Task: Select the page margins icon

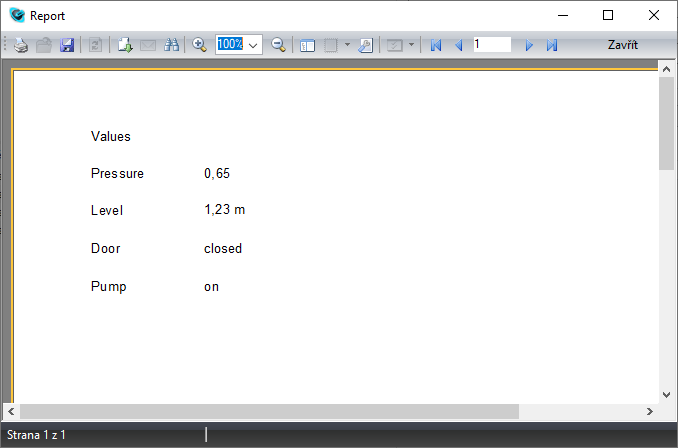Action: coord(331,45)
